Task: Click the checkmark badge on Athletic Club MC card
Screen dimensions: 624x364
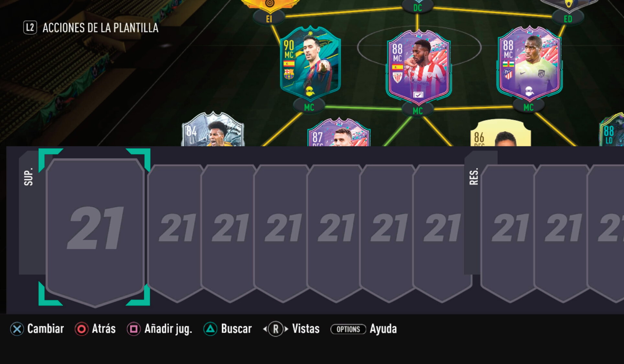Action: click(418, 95)
